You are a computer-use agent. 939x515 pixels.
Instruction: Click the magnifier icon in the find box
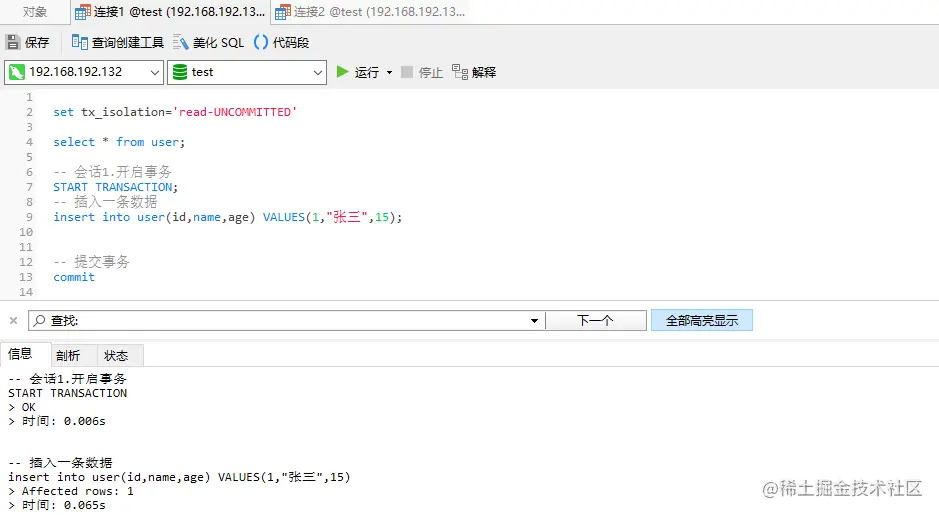(40, 320)
